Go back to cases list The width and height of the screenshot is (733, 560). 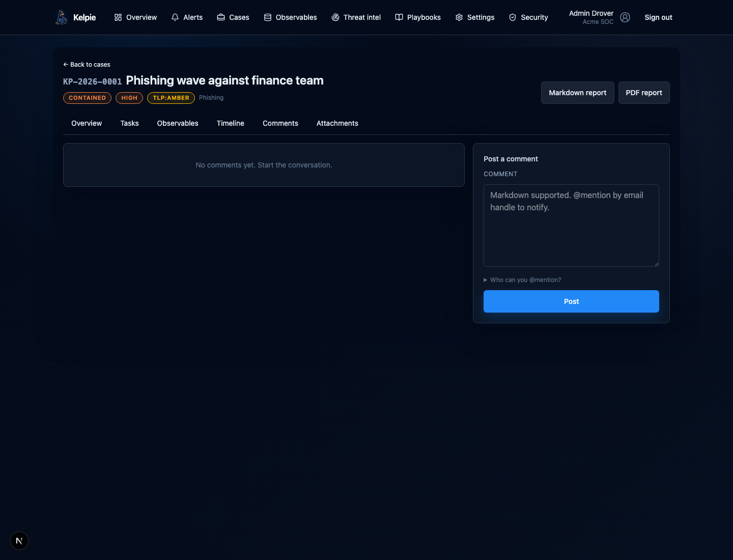[x=87, y=65]
